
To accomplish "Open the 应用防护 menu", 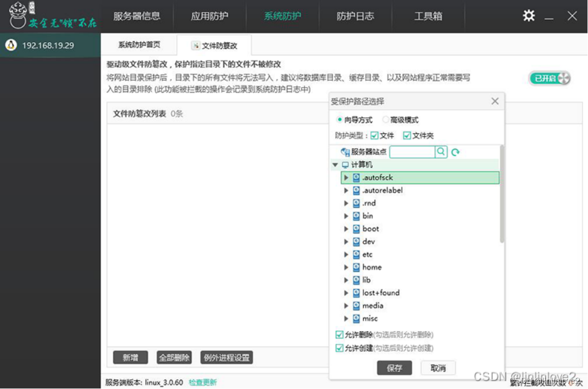I will tap(210, 16).
